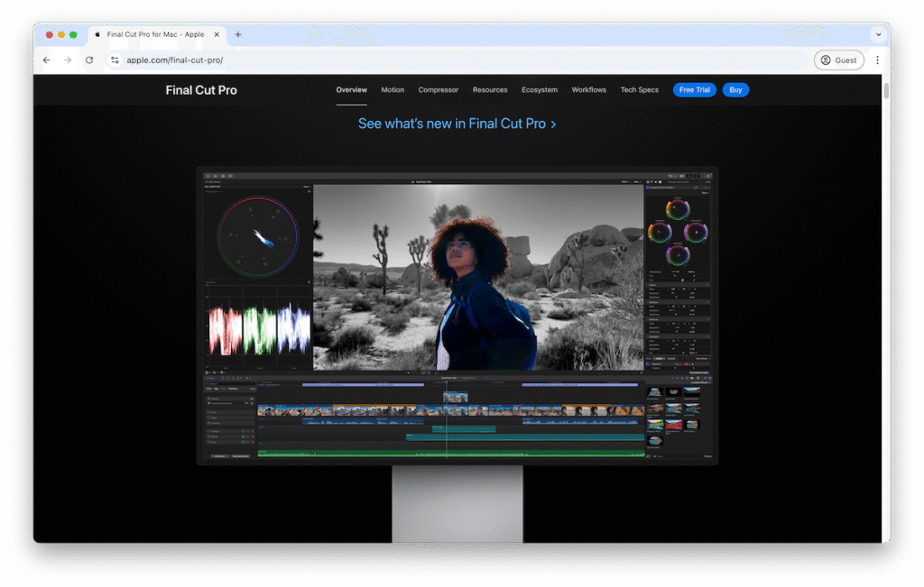This screenshot has width=924, height=587.
Task: Click the leftmost color wheel in the inspector
Action: [660, 233]
